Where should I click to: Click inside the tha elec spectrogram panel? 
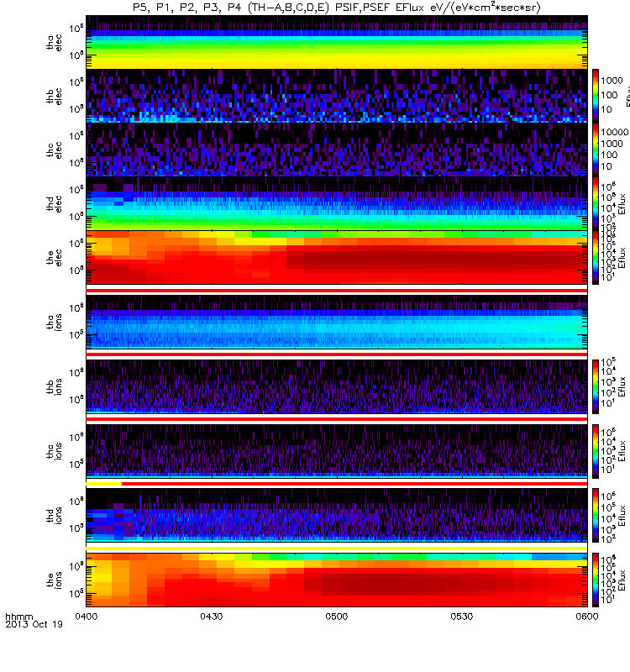coord(337,42)
